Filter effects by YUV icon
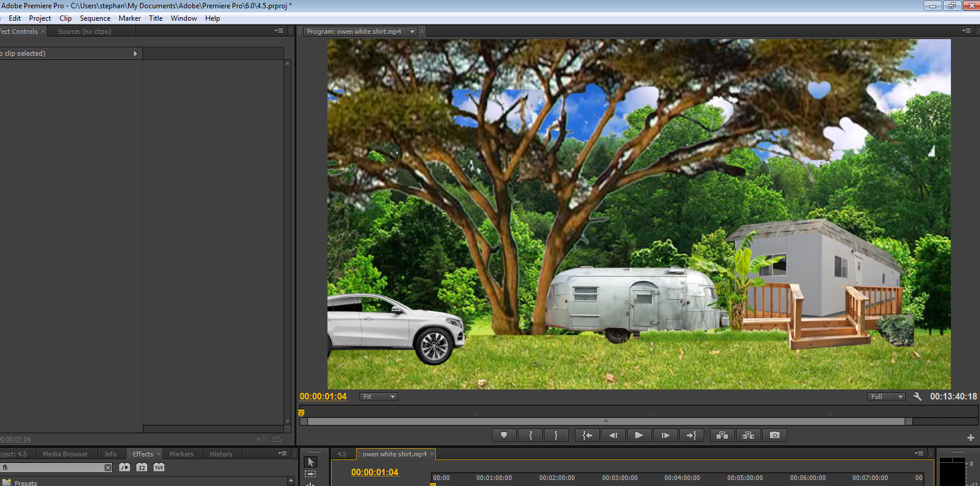The height and width of the screenshot is (486, 980). coord(159,468)
